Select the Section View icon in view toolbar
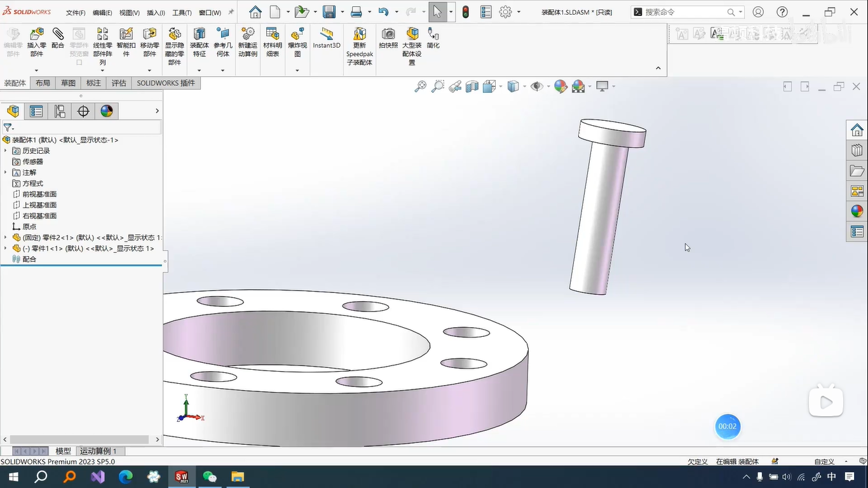This screenshot has height=488, width=868. 472,86
